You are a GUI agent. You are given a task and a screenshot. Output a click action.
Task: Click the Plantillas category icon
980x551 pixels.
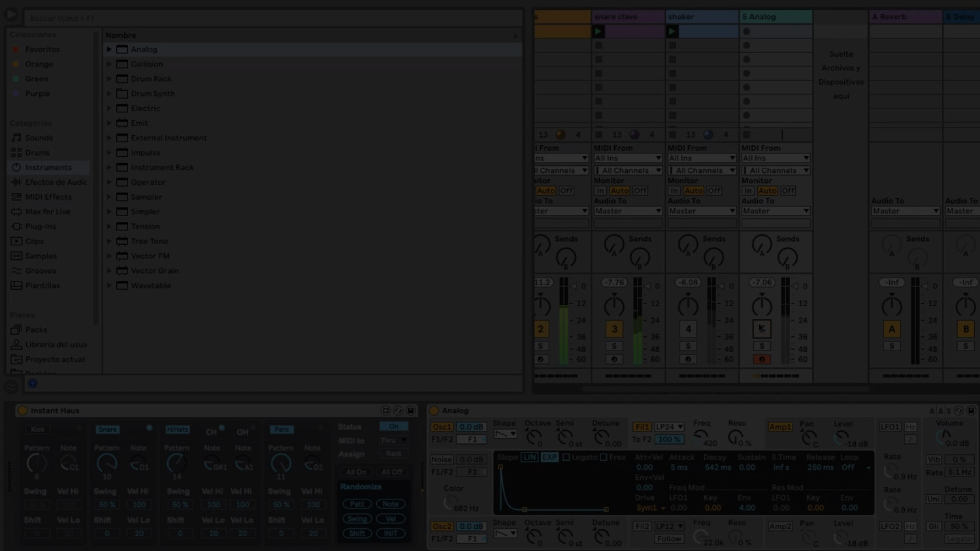tap(16, 285)
